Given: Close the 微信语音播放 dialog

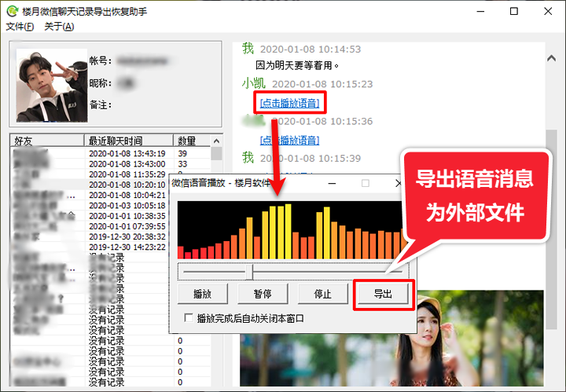Looking at the screenshot, I should pos(398,184).
